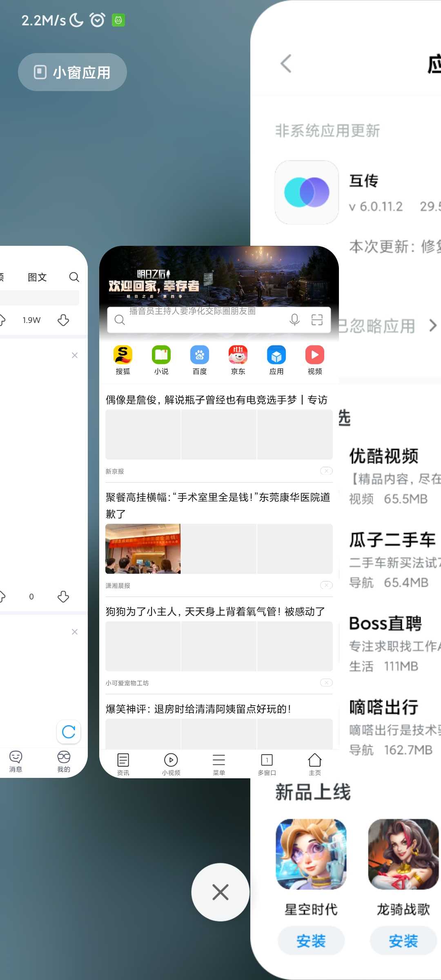Open the 小说 novel shortcut

point(161,360)
